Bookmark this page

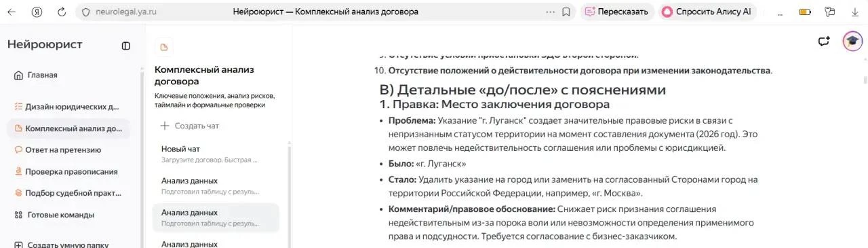pyautogui.click(x=566, y=12)
